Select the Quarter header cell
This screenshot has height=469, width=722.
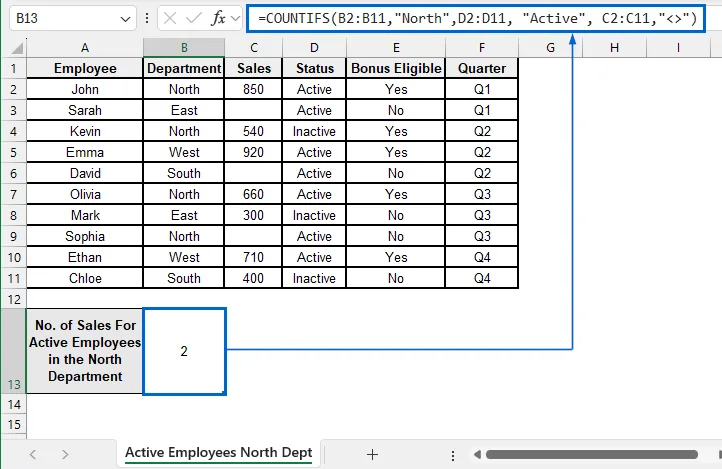tap(482, 68)
